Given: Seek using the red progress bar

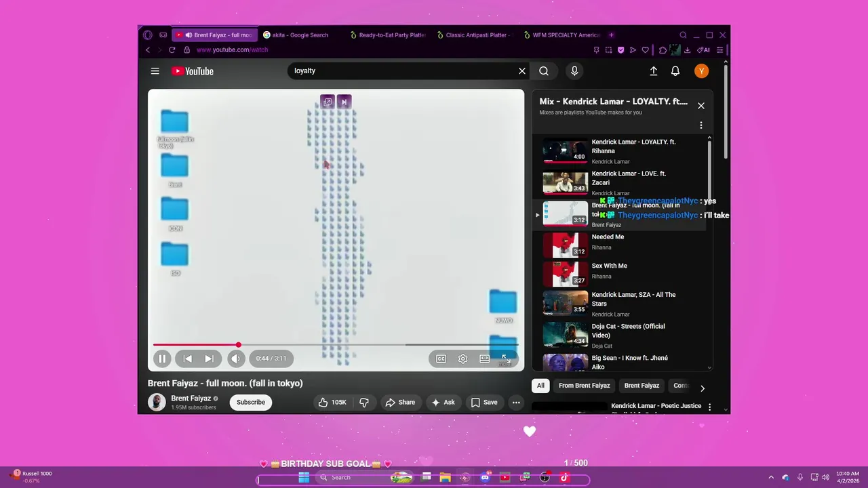Looking at the screenshot, I should (x=336, y=345).
